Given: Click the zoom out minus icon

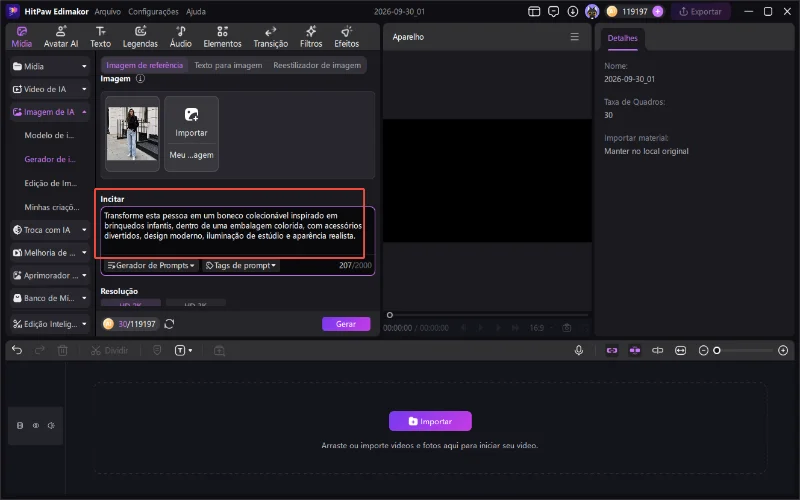Looking at the screenshot, I should [703, 351].
